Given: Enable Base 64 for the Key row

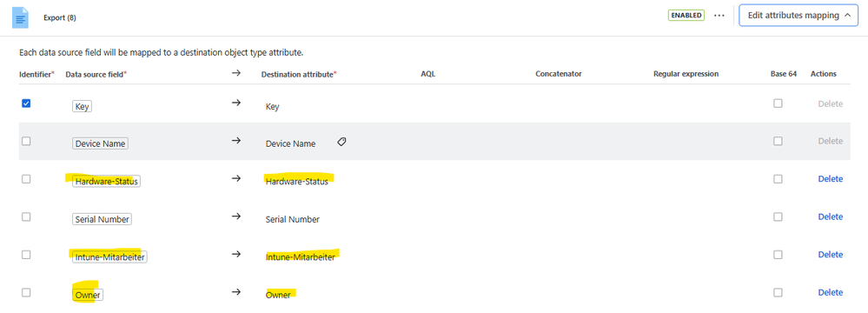Looking at the screenshot, I should (778, 103).
